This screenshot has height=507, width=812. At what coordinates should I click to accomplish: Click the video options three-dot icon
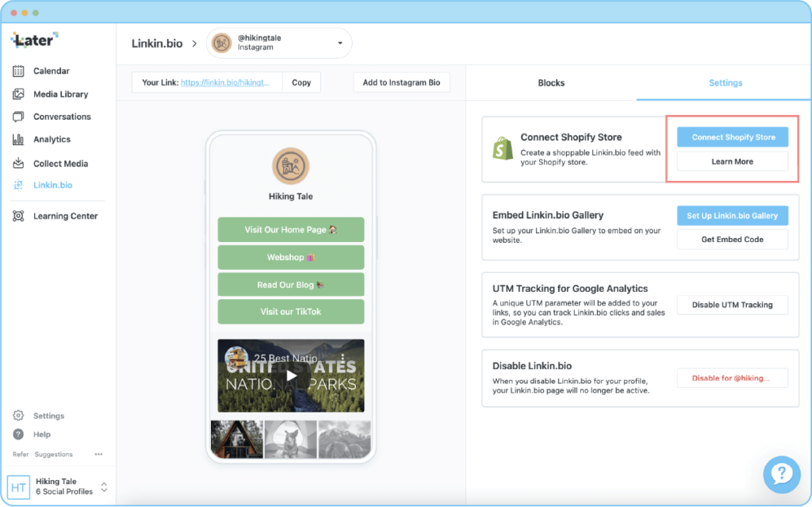pyautogui.click(x=343, y=357)
